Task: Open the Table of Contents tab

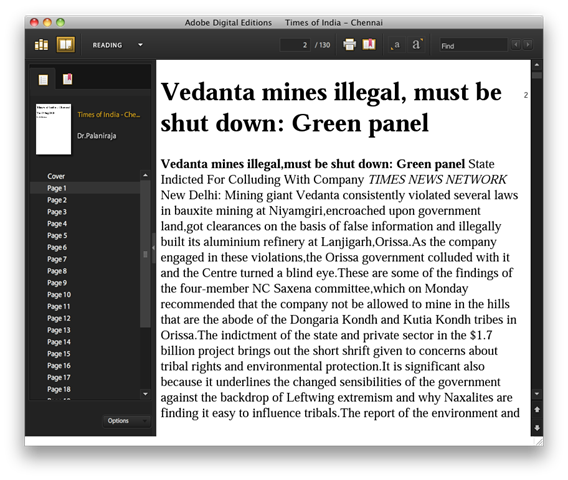Action: coord(43,79)
